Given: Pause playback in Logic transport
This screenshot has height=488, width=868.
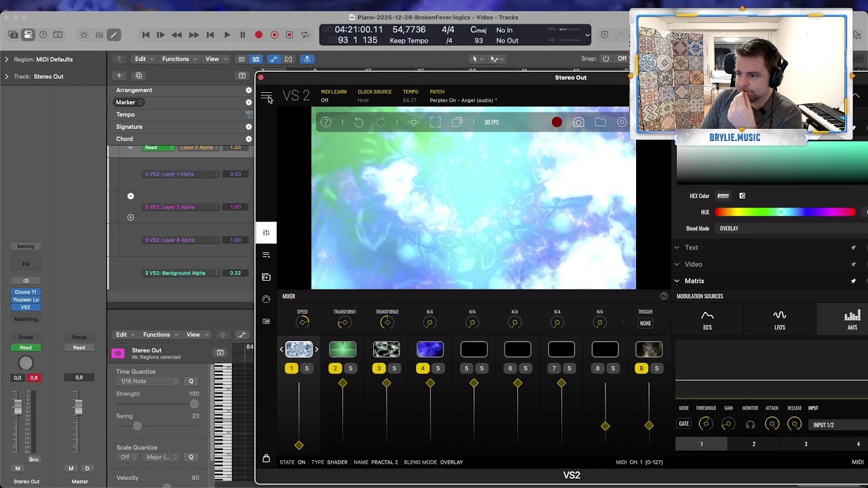Looking at the screenshot, I should 242,35.
